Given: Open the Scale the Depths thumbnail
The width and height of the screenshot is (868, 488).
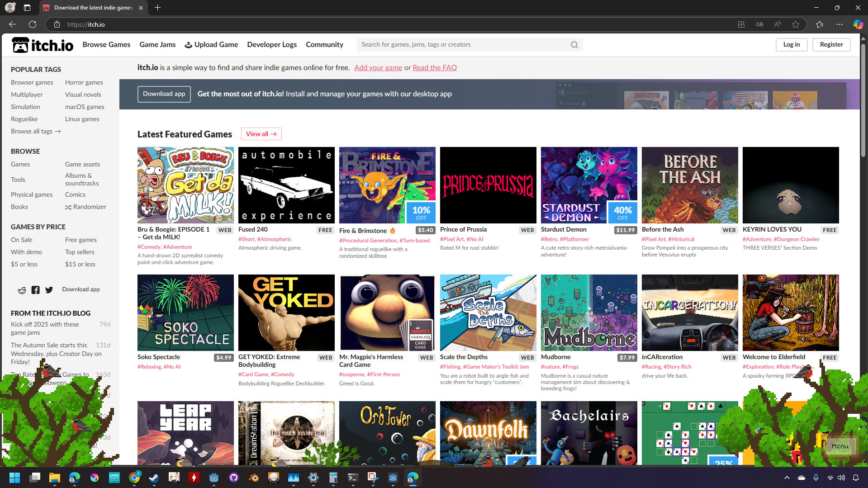Looking at the screenshot, I should [488, 313].
